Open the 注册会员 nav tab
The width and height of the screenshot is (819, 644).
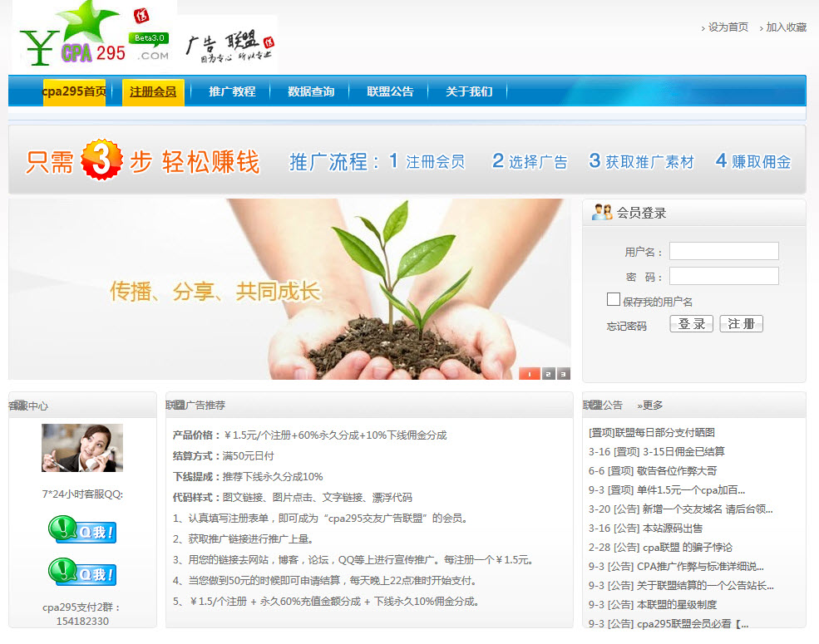(153, 91)
